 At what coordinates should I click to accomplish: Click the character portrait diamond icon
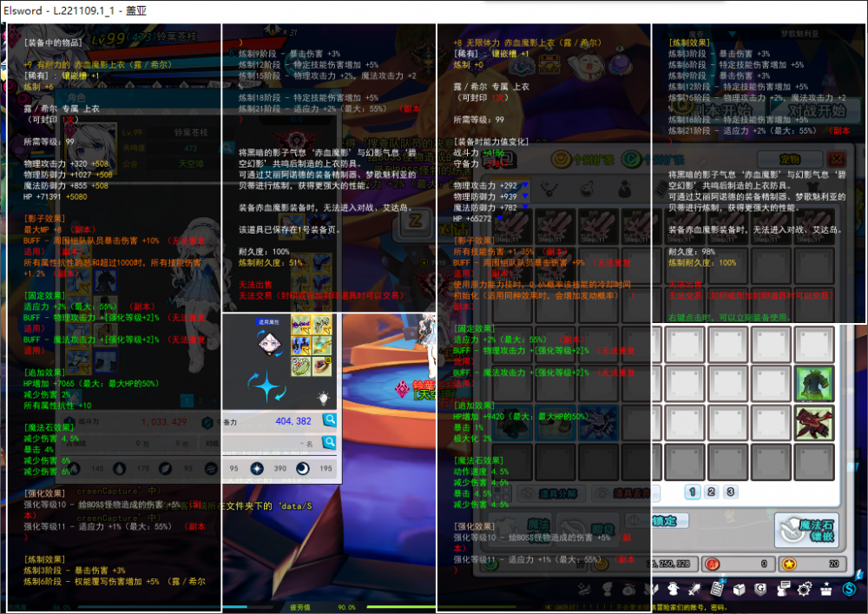pos(268,343)
